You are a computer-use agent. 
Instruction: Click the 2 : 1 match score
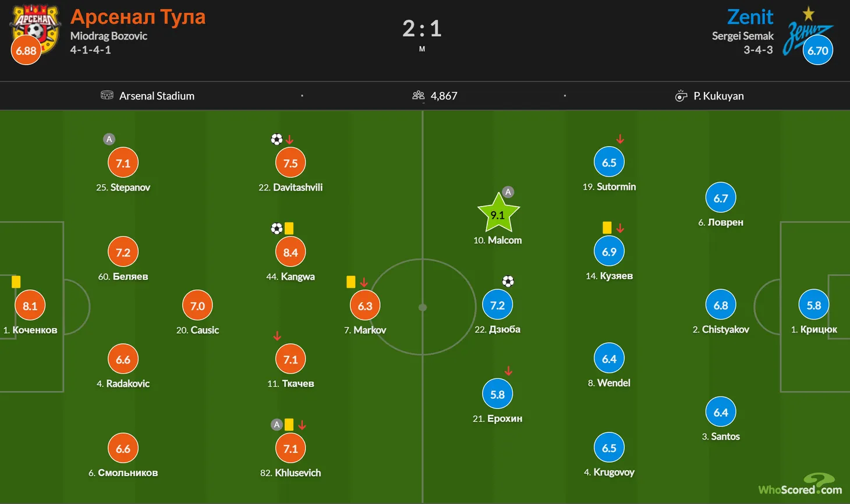(422, 29)
